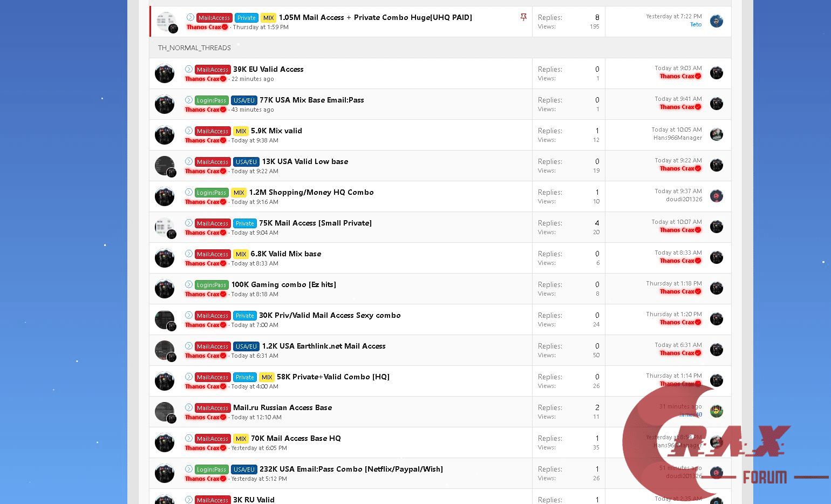Screen dimensions: 831x504
Task: Open the 6.8K Valid Mix base thread
Action: pyautogui.click(x=286, y=254)
